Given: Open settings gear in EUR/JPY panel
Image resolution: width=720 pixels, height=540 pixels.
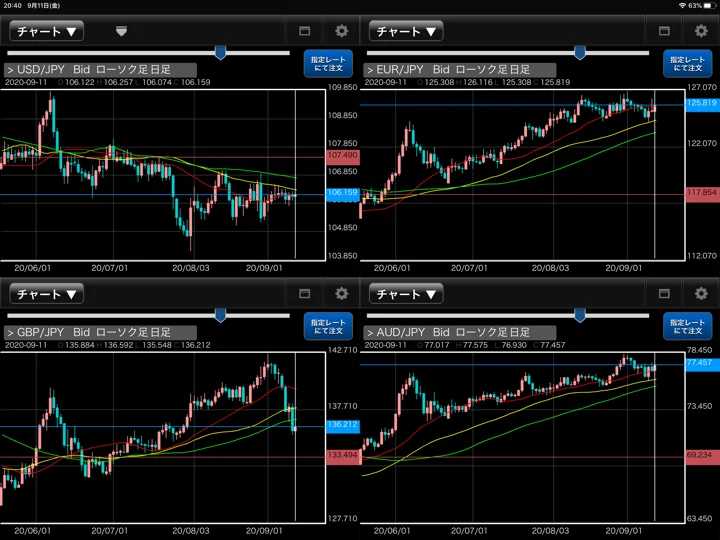Looking at the screenshot, I should pos(701,31).
